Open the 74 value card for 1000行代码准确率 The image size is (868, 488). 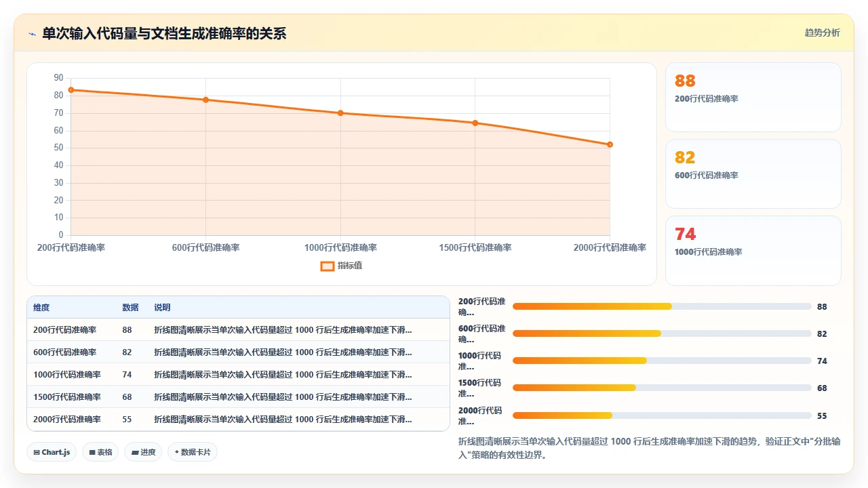click(x=753, y=250)
